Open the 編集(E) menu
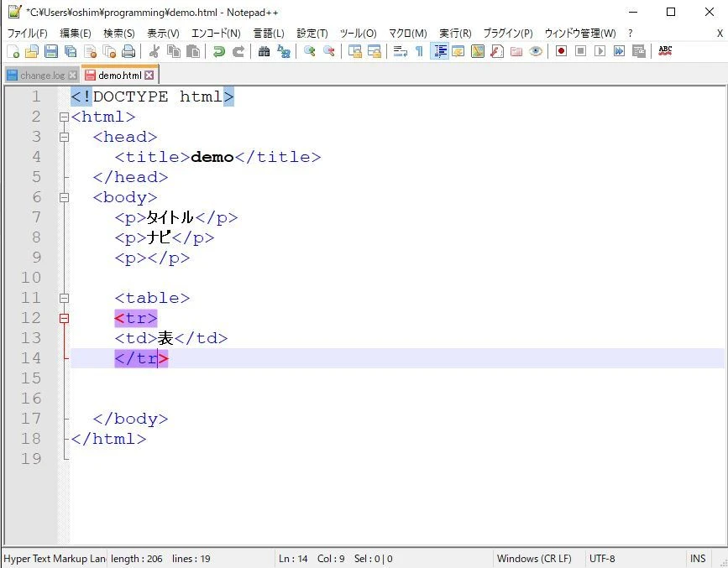728x568 pixels. (76, 34)
